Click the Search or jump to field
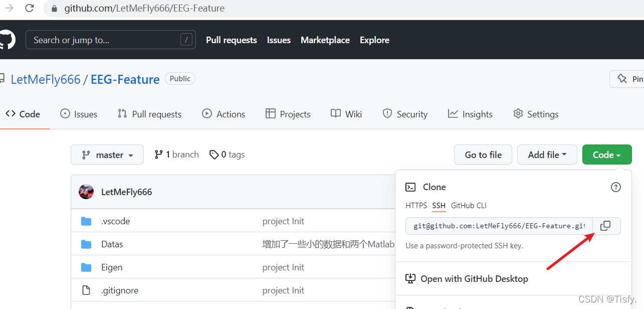 pyautogui.click(x=111, y=40)
